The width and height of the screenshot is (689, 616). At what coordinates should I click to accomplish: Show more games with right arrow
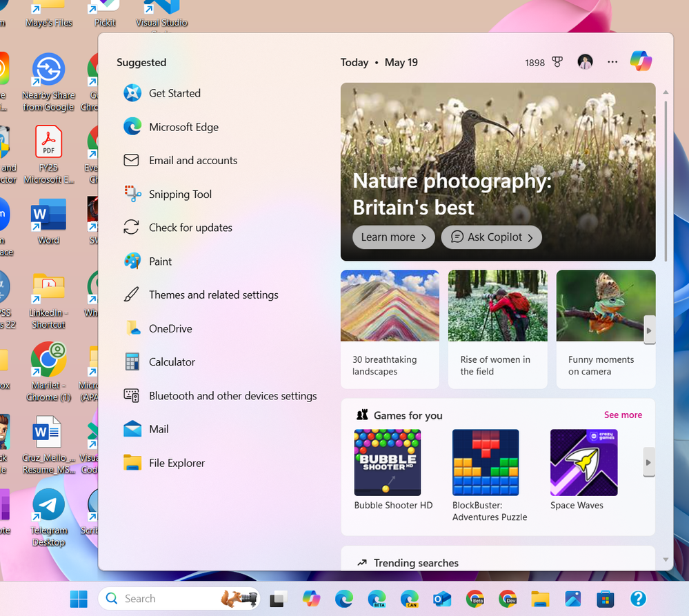tap(649, 462)
